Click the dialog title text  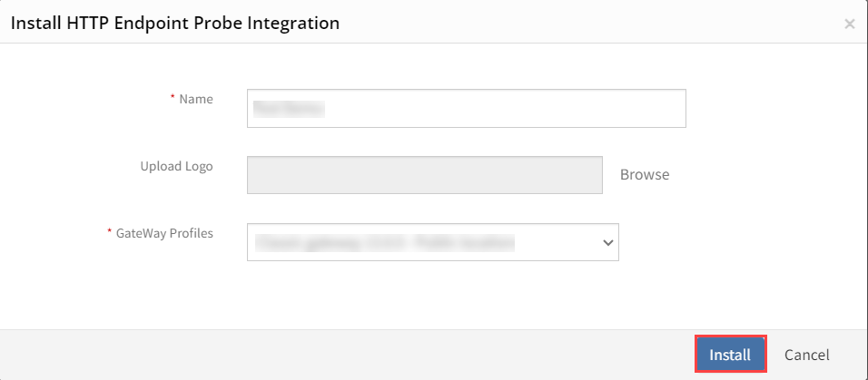[175, 24]
